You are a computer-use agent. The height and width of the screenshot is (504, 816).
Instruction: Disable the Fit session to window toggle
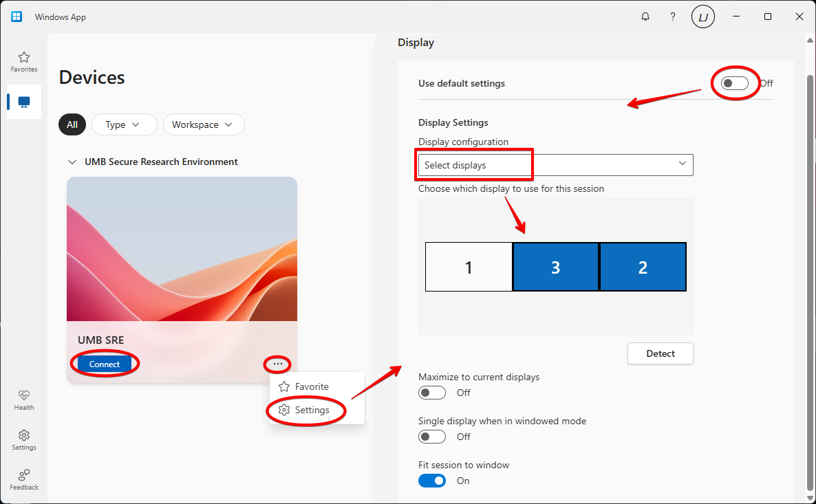[432, 481]
